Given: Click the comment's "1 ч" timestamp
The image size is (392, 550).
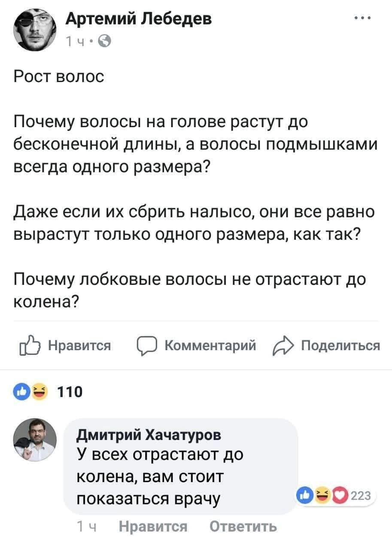Looking at the screenshot, I should [x=84, y=527].
